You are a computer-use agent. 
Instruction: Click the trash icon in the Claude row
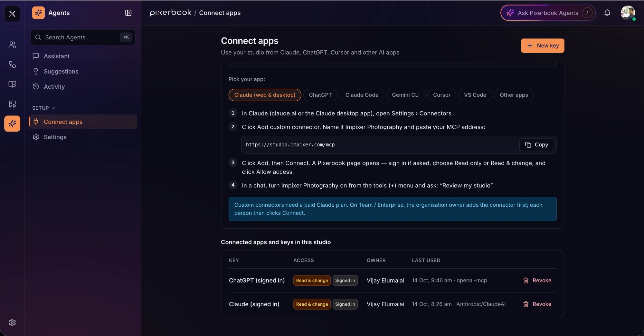(x=526, y=304)
